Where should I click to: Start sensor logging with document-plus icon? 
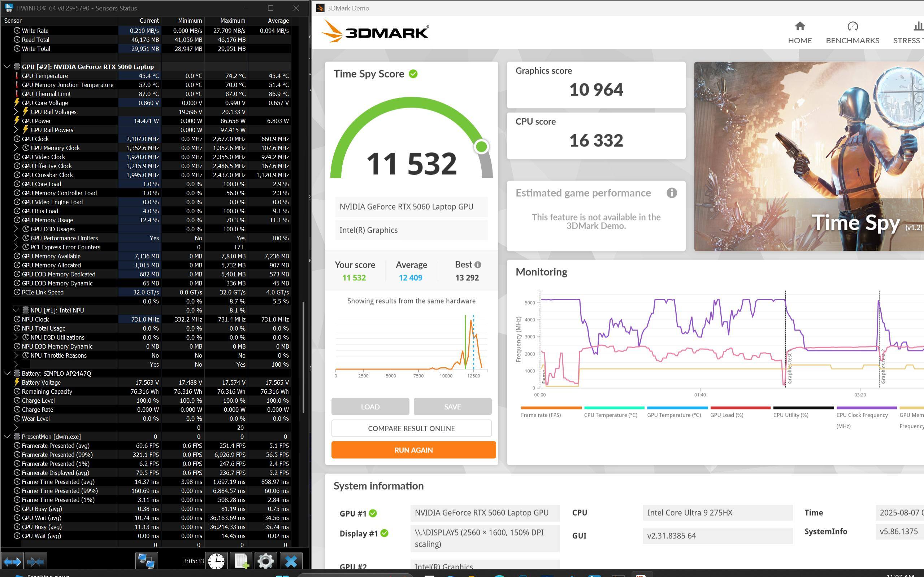click(x=241, y=561)
